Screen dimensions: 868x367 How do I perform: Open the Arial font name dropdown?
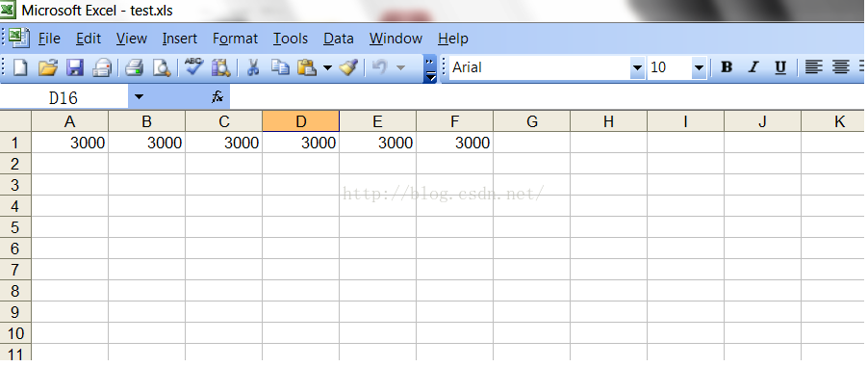point(638,68)
